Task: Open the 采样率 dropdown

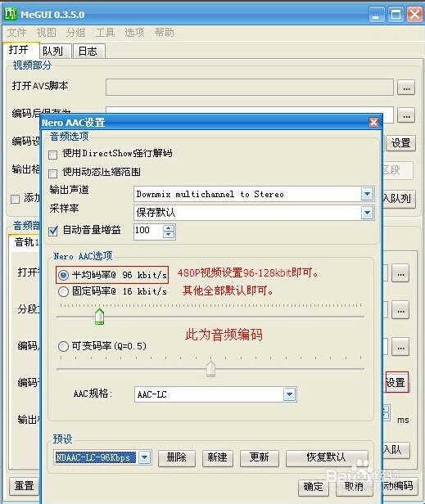Action: pyautogui.click(x=367, y=213)
